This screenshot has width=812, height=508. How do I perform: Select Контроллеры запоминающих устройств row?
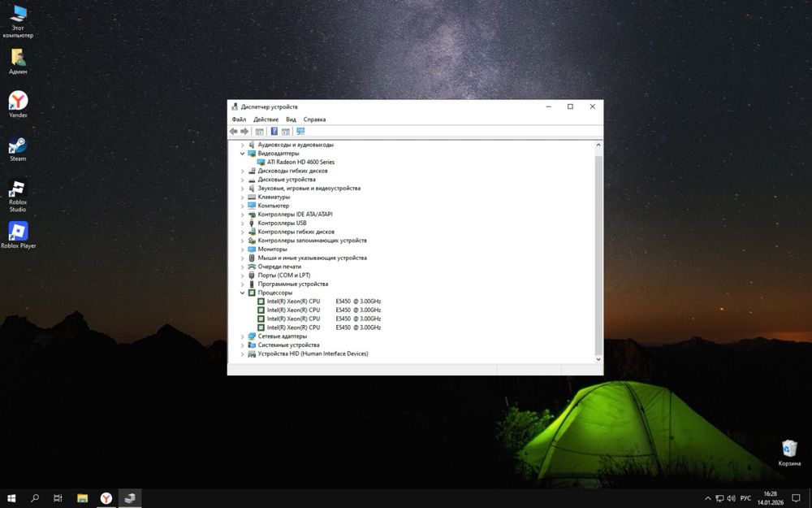[313, 241]
